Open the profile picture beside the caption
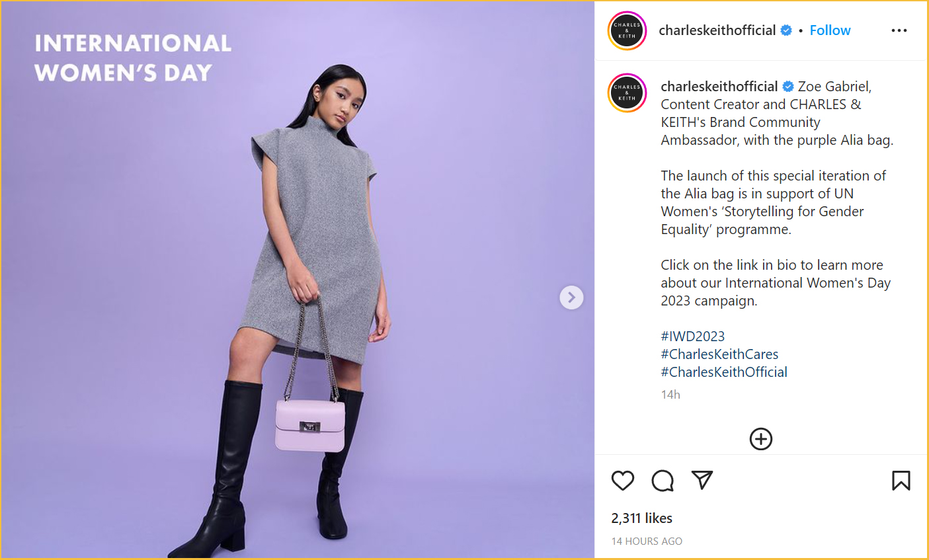 click(x=627, y=93)
